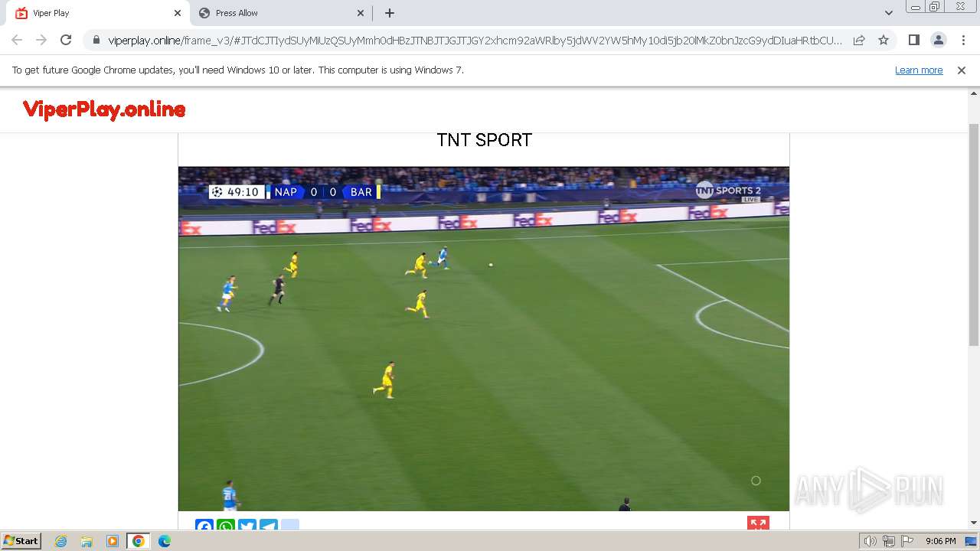Click the browser forward arrow

coord(41,40)
